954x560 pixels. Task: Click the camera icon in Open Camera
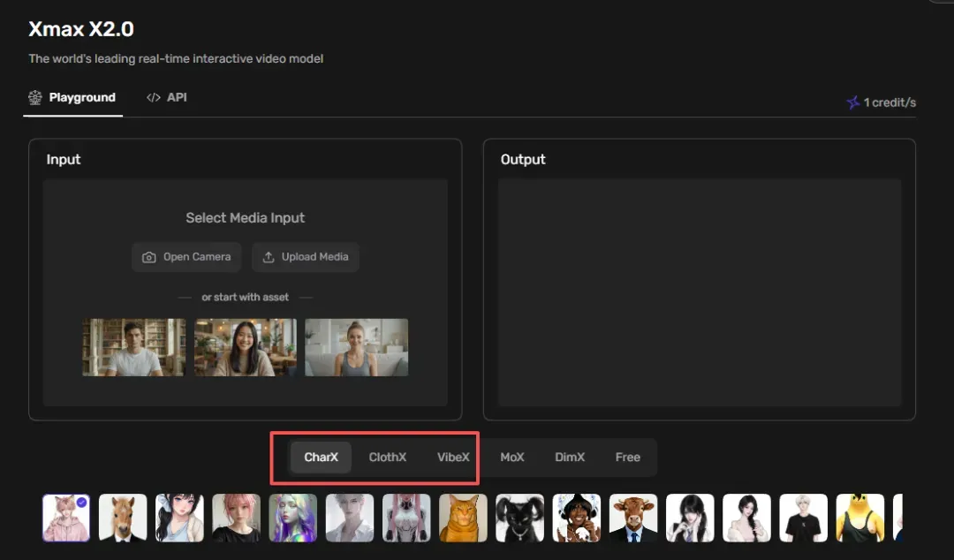(x=148, y=258)
